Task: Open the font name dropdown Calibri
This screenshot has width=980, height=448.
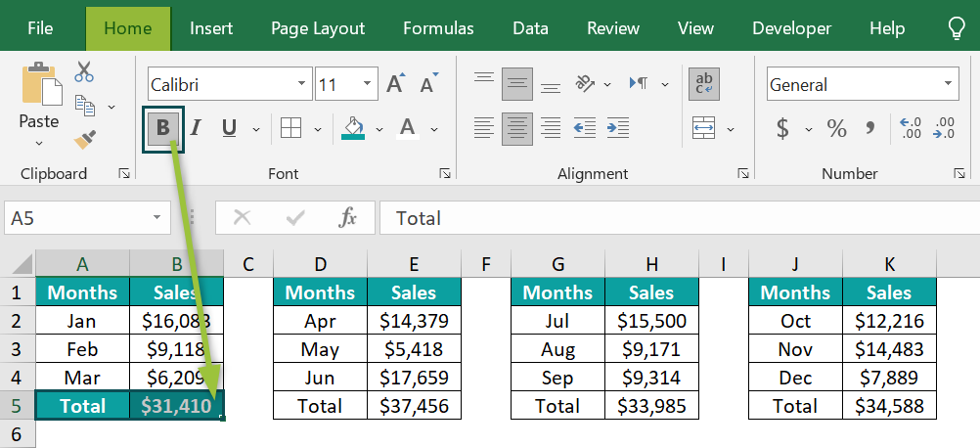Action: pyautogui.click(x=302, y=83)
